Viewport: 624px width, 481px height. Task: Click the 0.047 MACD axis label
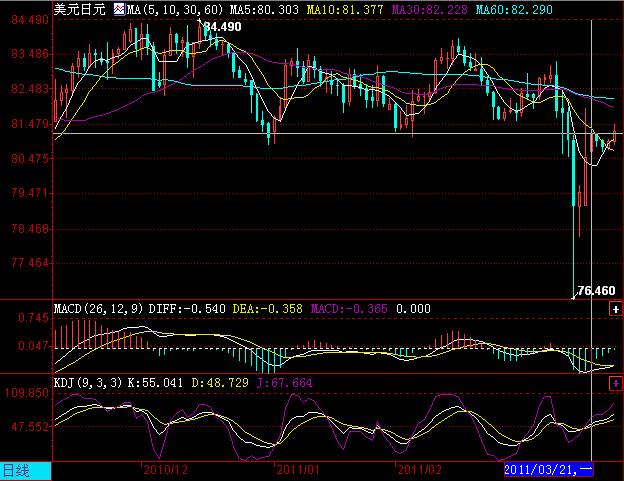(x=33, y=346)
